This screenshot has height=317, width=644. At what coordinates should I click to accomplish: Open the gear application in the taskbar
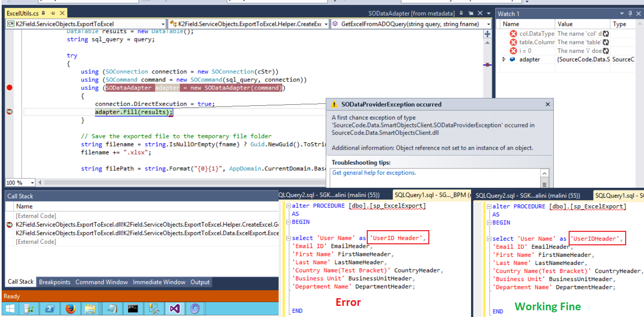click(195, 308)
